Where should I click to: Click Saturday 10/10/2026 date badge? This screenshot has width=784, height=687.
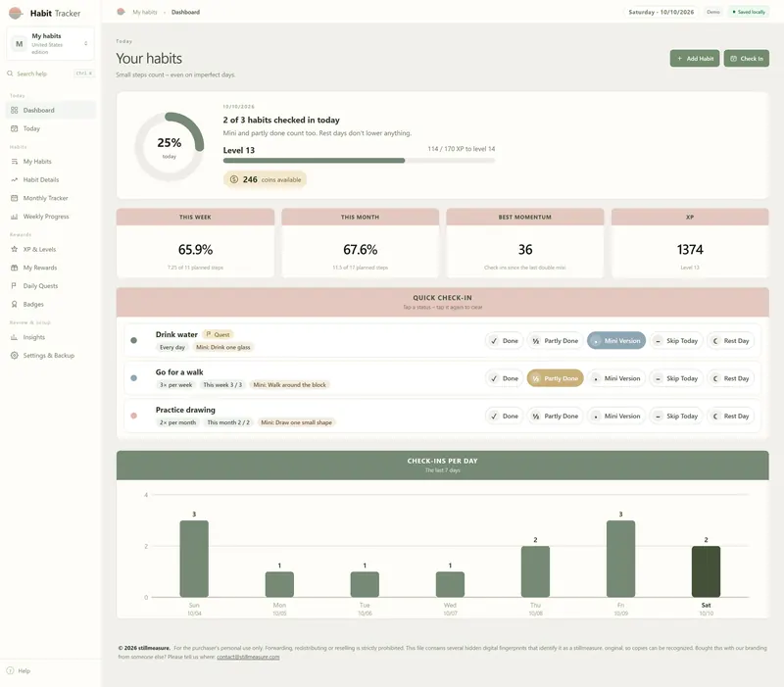(x=661, y=12)
